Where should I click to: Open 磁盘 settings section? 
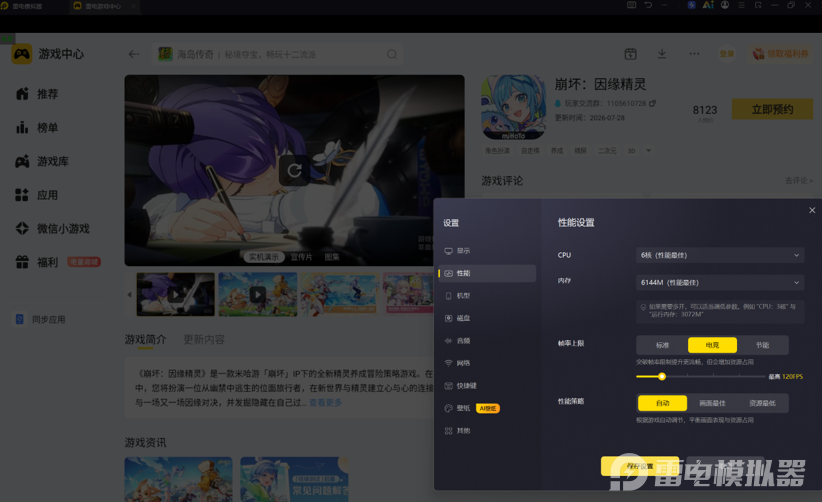coord(487,318)
